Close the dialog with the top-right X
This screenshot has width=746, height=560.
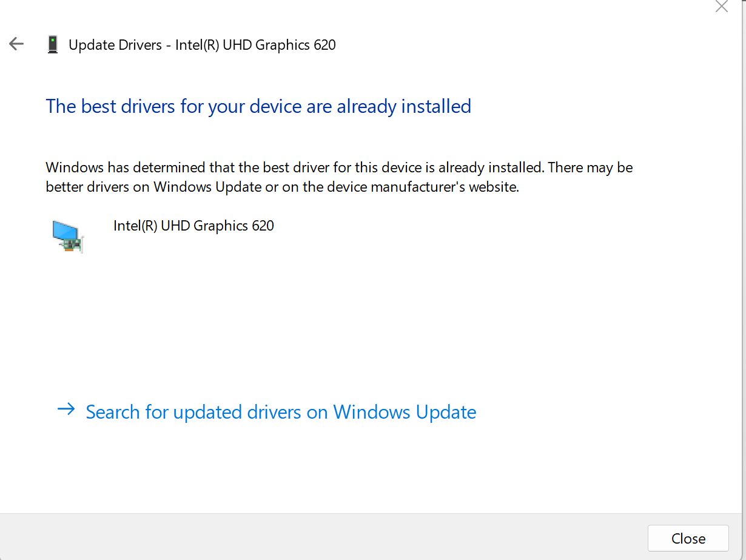[x=721, y=7]
